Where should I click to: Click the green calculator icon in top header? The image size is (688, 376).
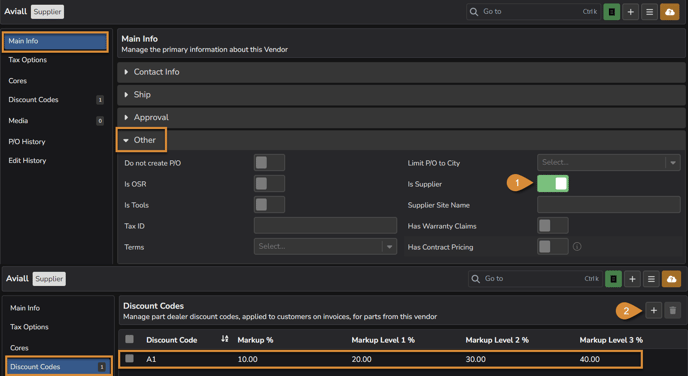click(611, 12)
